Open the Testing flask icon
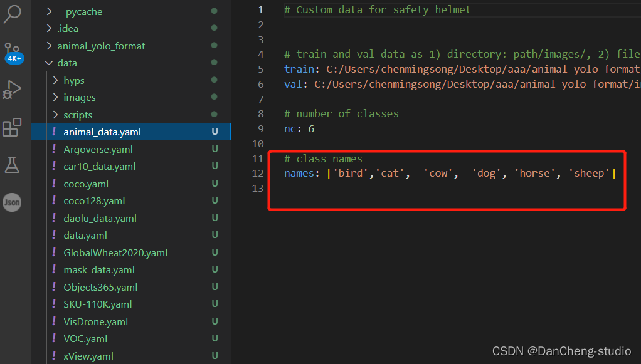 [12, 165]
